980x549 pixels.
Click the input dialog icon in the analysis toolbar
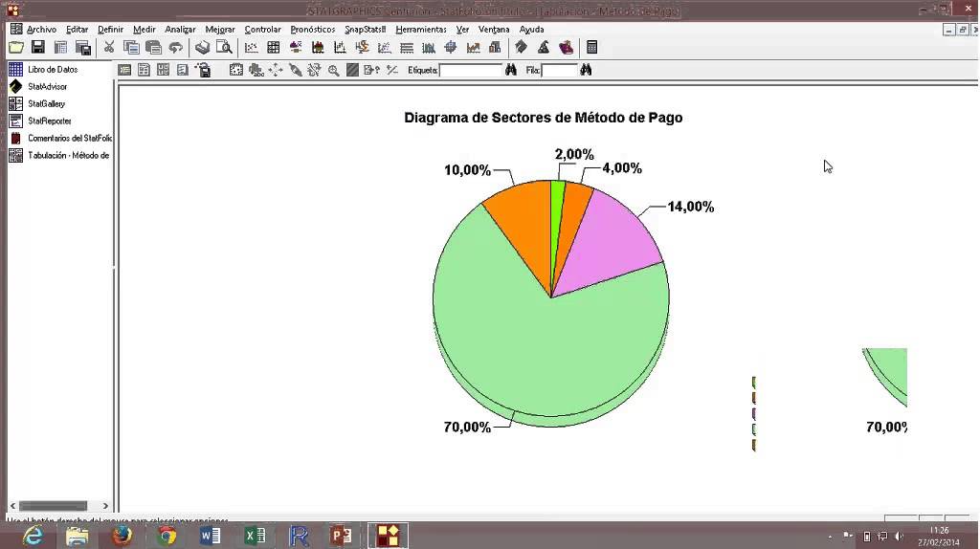click(124, 70)
